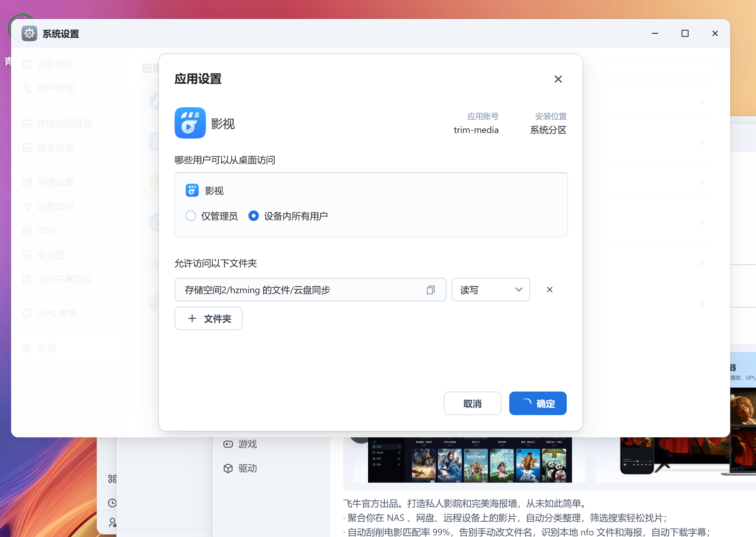The height and width of the screenshot is (537, 756).
Task: Click the 应用 sidebar icon
Action: tap(27, 348)
